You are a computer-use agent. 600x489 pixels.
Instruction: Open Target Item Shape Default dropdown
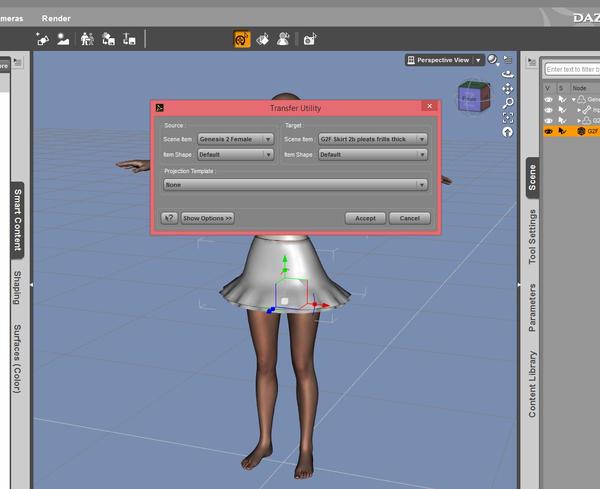(373, 155)
